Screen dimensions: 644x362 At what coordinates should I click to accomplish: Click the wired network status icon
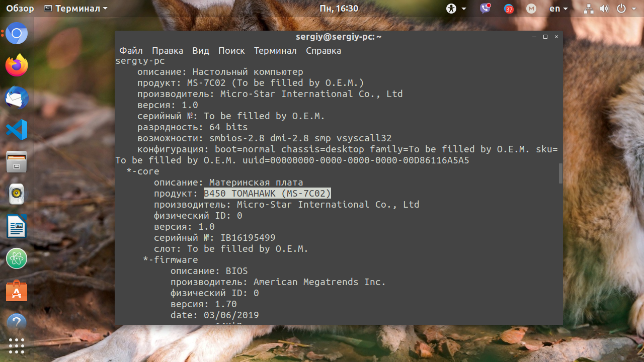pos(589,9)
